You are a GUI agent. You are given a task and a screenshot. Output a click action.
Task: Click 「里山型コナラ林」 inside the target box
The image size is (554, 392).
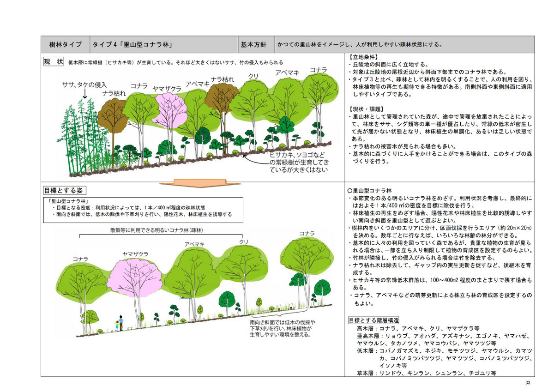tap(68, 201)
